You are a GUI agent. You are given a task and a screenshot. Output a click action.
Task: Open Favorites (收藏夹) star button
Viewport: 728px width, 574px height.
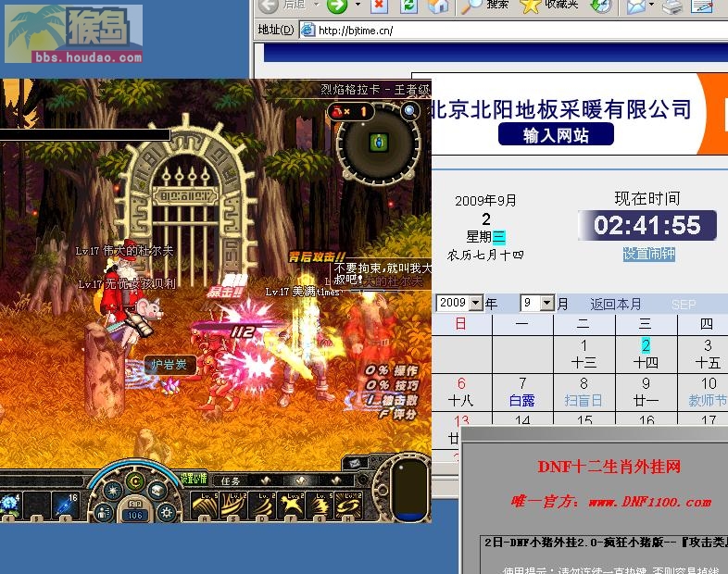click(x=549, y=6)
